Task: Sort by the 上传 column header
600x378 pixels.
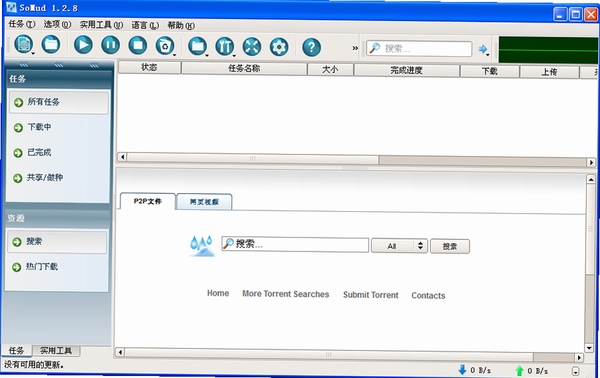Action: click(x=549, y=72)
